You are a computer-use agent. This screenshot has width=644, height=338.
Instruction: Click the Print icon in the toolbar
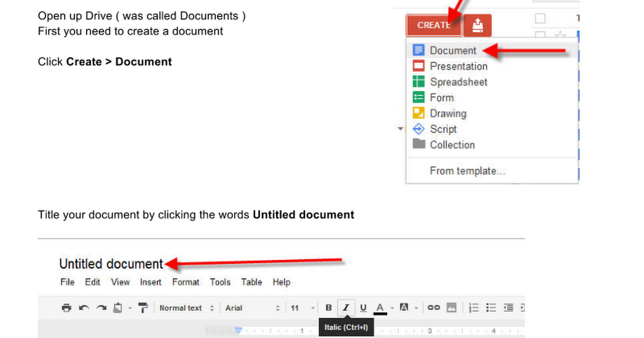(67, 308)
